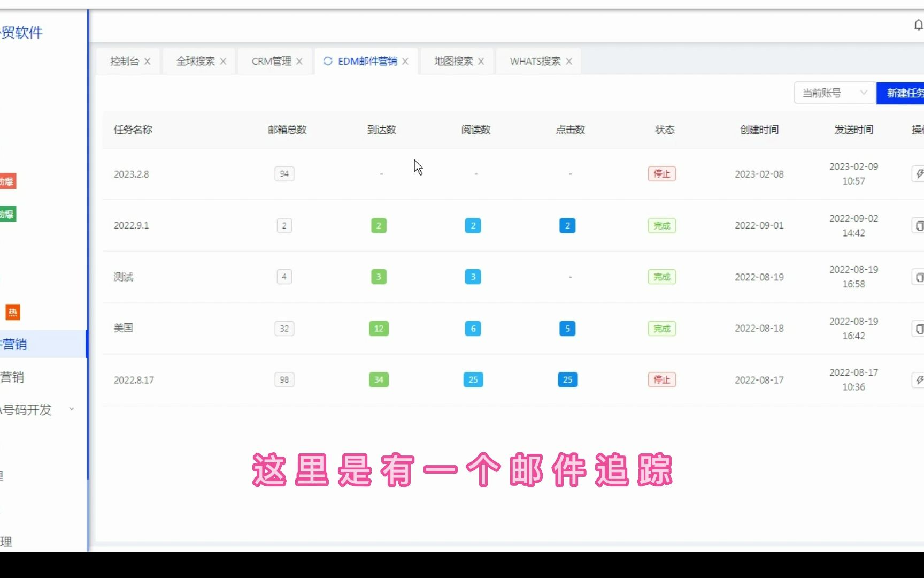Click delivered count 12 for 美国

(x=379, y=329)
